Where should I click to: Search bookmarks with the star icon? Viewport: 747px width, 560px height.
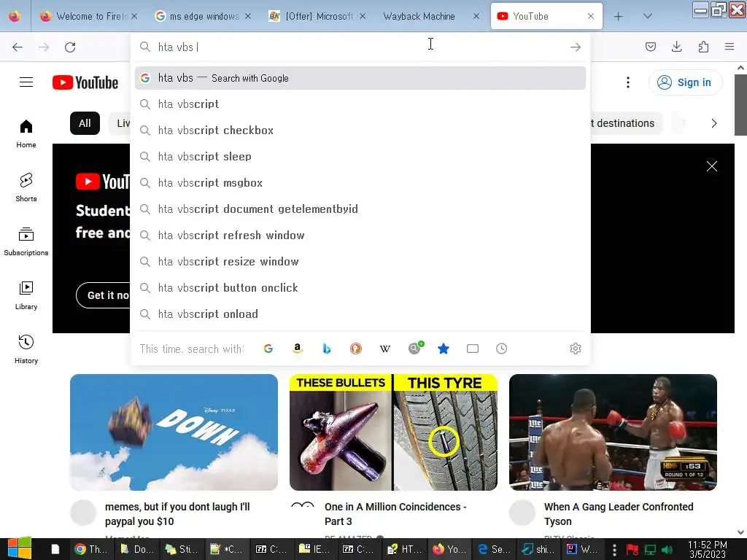tap(444, 349)
